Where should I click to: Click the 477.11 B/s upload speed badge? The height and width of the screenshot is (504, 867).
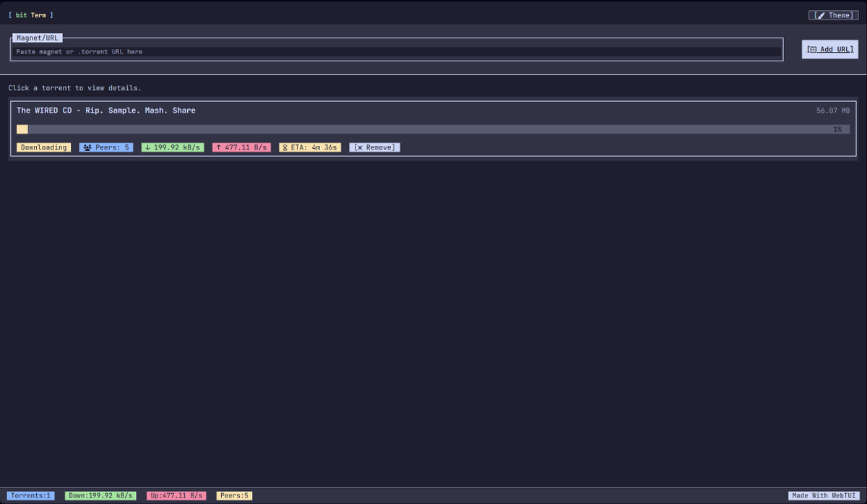tap(241, 147)
